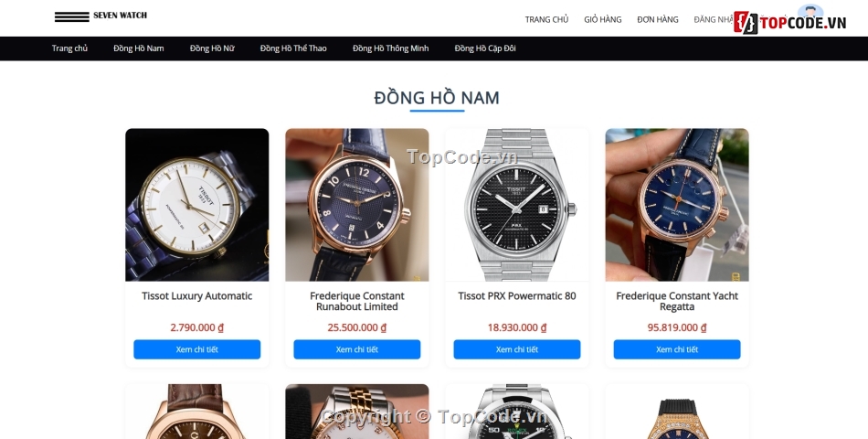Click the Frederique Constant Yacht Regatta photo
The height and width of the screenshot is (439, 868).
pos(677,205)
